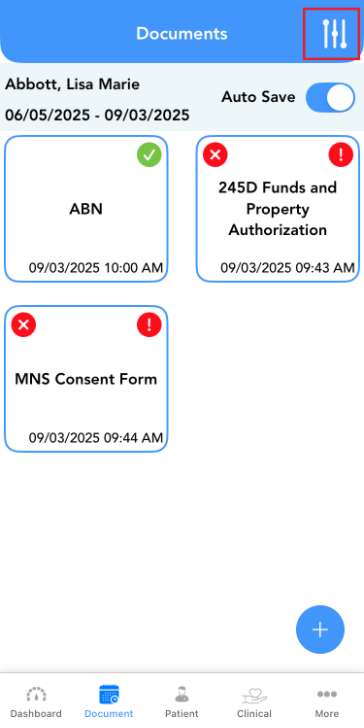Click red exclamation icon on 245D Funds card
Image resolution: width=364 pixels, height=728 pixels.
pyautogui.click(x=341, y=155)
